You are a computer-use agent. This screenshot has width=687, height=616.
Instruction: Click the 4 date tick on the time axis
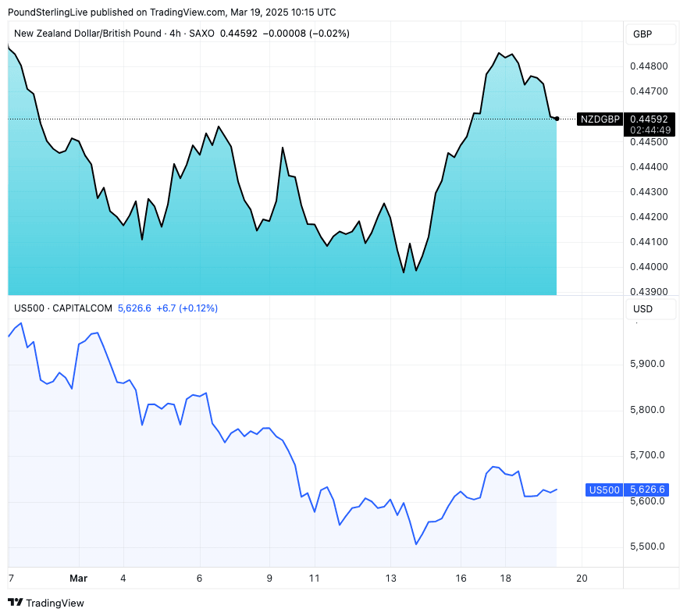[x=123, y=578]
